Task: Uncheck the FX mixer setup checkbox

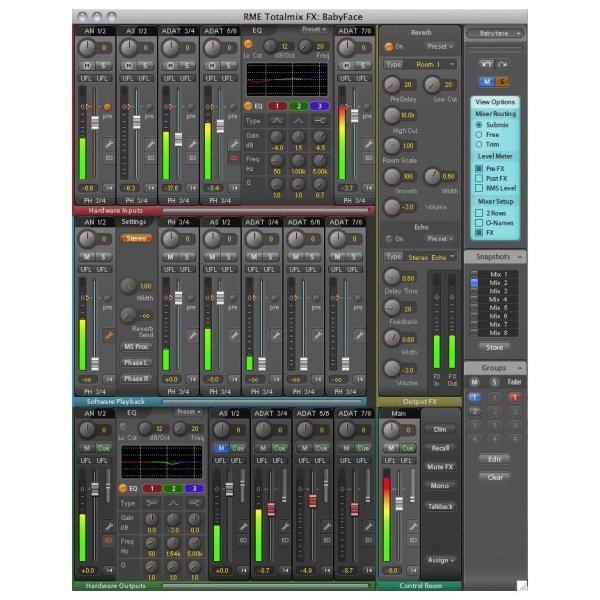Action: click(x=479, y=233)
